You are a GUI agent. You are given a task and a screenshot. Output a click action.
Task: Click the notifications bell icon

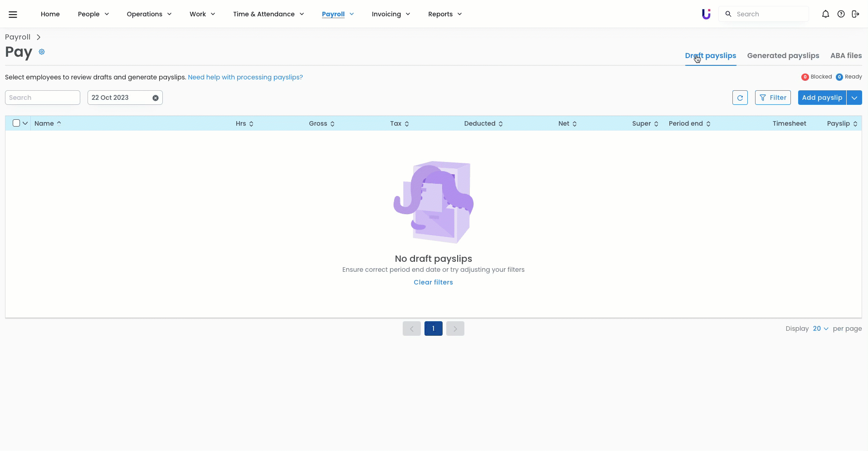(825, 14)
